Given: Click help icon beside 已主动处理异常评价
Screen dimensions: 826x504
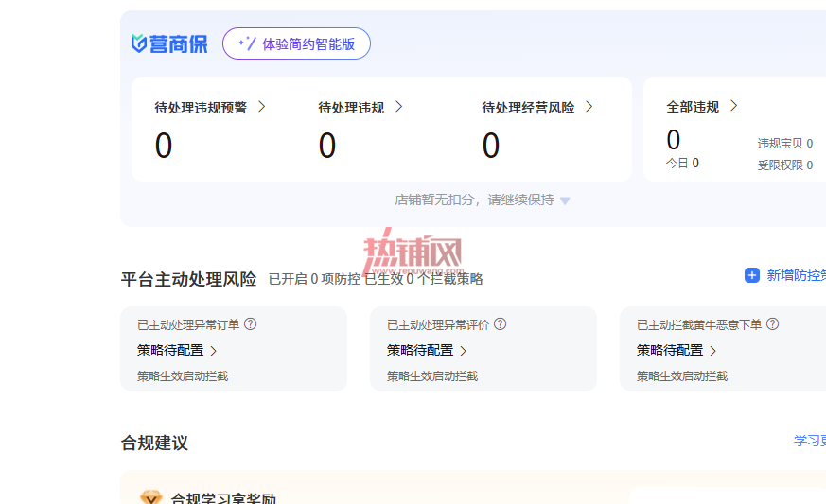Looking at the screenshot, I should coord(501,324).
